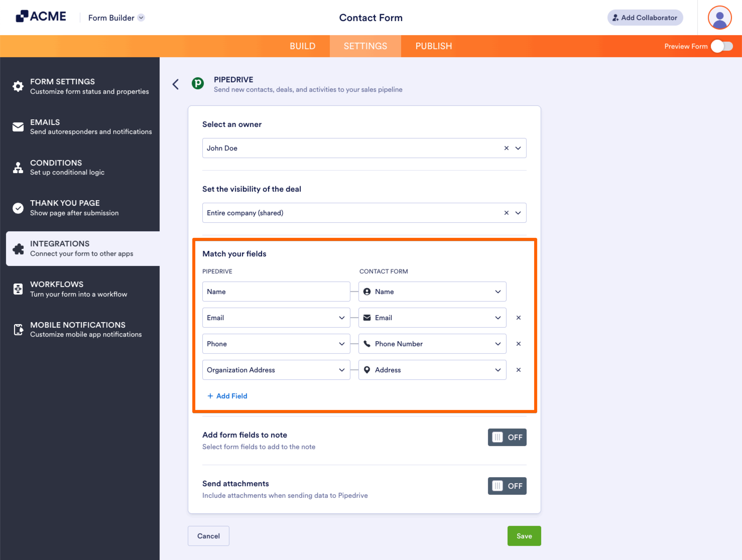Switch to the Build tab
This screenshot has width=742, height=560.
click(x=302, y=46)
